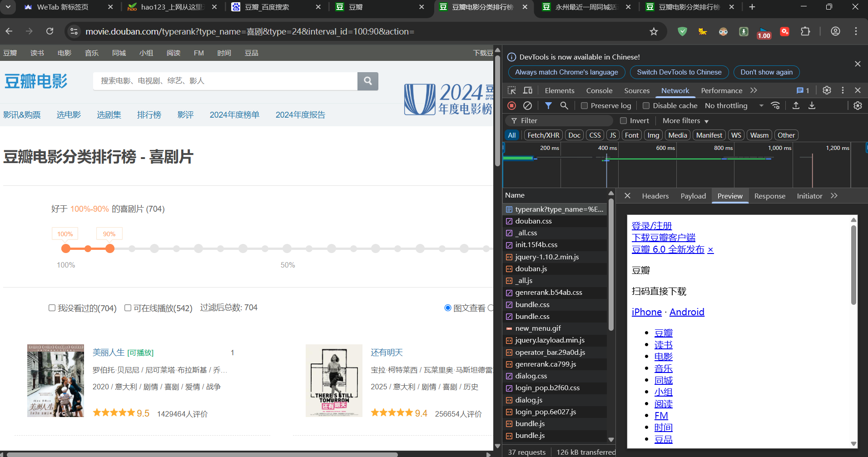Screen dimensions: 868x457
Task: Click the stop recording network log icon
Action: point(512,105)
